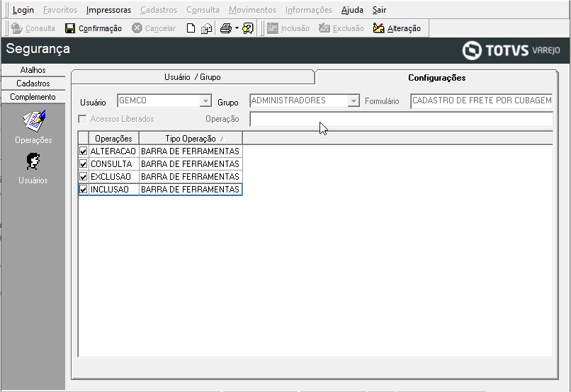Screen dimensions: 571x392
Task: Click BARRA DE FERRAMENTAS in the ALTERACAO row
Action: 191,151
